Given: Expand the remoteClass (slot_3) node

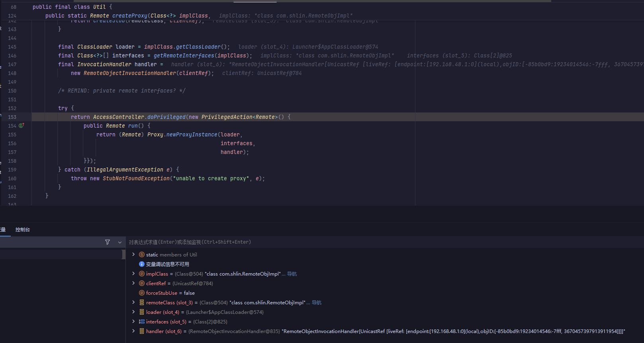Looking at the screenshot, I should 133,302.
